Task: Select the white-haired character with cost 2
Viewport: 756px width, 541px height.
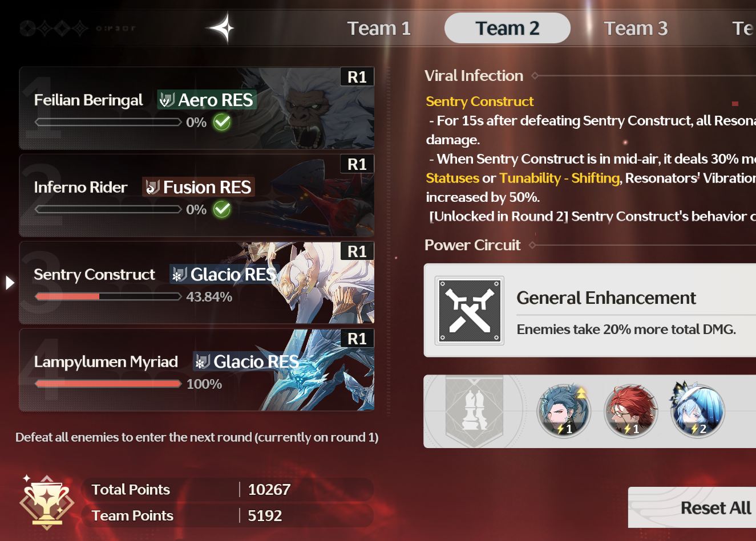Action: click(x=698, y=410)
